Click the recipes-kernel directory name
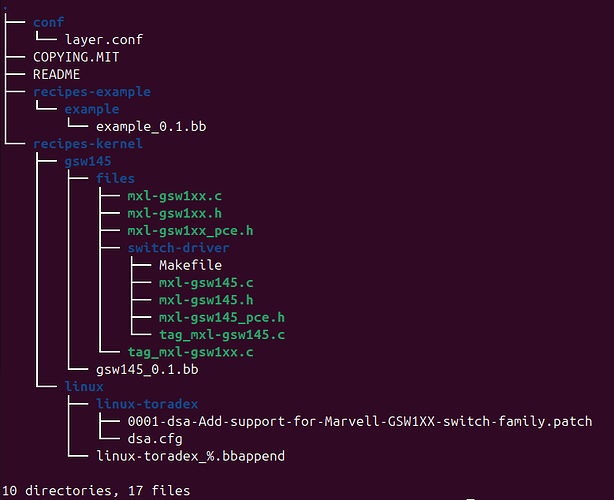 (87, 144)
